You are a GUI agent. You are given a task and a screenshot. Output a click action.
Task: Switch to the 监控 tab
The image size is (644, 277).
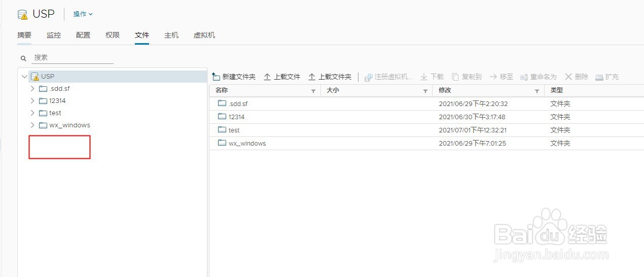click(54, 35)
